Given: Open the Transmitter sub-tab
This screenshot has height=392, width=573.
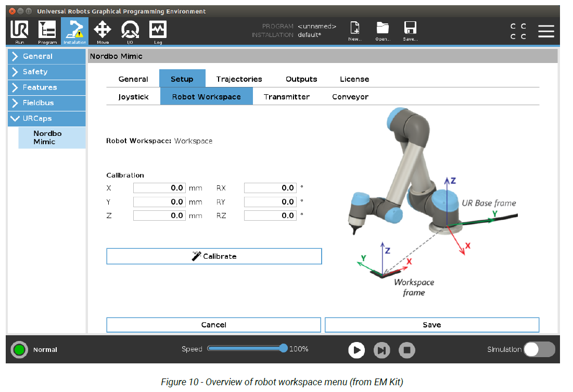Looking at the screenshot, I should [x=286, y=97].
